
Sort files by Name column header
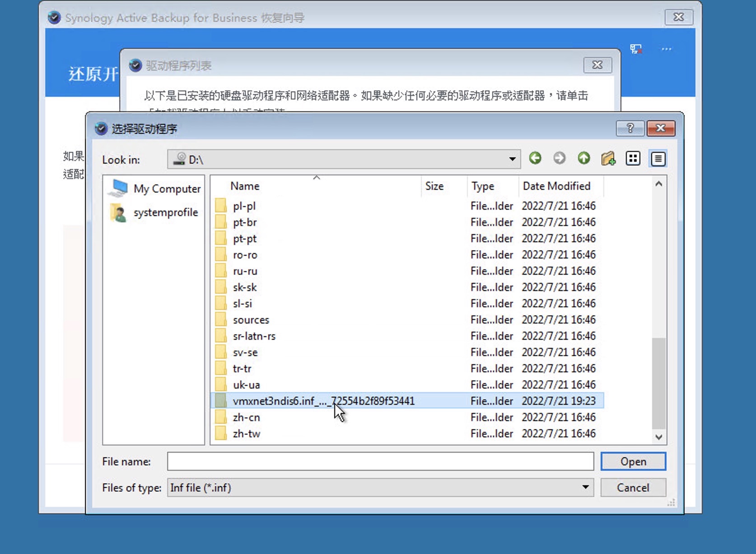316,186
